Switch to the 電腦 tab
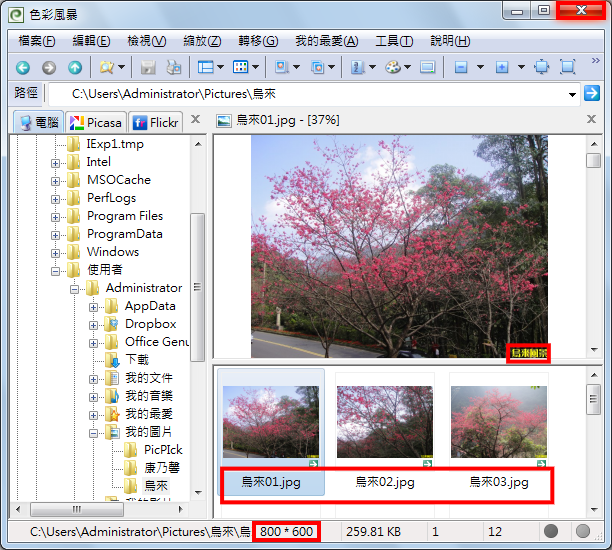The height and width of the screenshot is (550, 612). point(39,122)
